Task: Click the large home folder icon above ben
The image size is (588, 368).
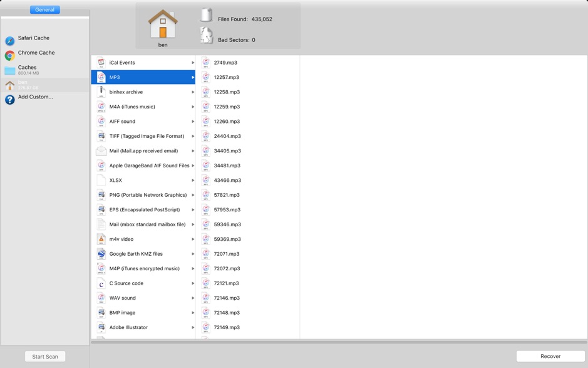Action: pos(163,24)
